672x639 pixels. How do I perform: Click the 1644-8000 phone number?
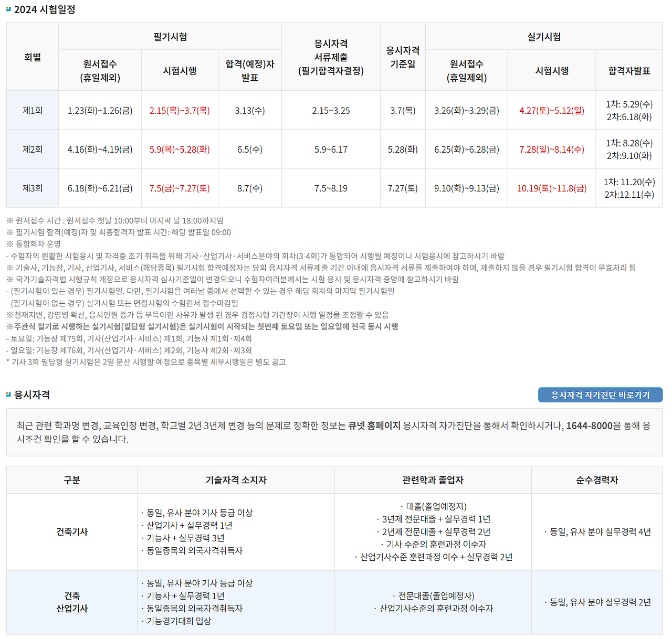(589, 425)
